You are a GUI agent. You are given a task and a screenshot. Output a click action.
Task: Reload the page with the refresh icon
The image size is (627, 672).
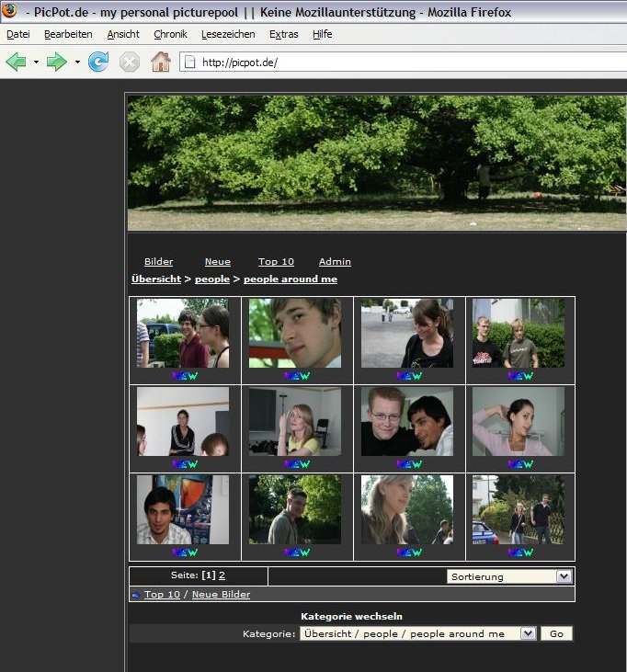click(98, 62)
